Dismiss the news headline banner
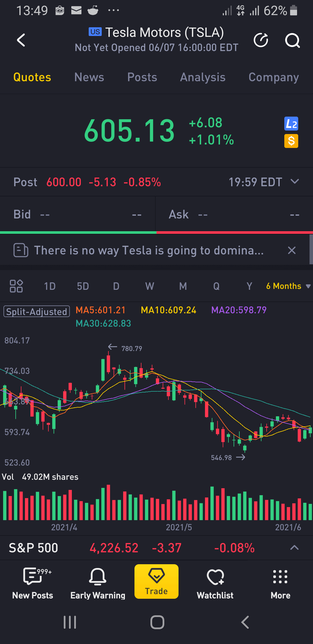Screen dimensions: 313x644 (x=292, y=250)
